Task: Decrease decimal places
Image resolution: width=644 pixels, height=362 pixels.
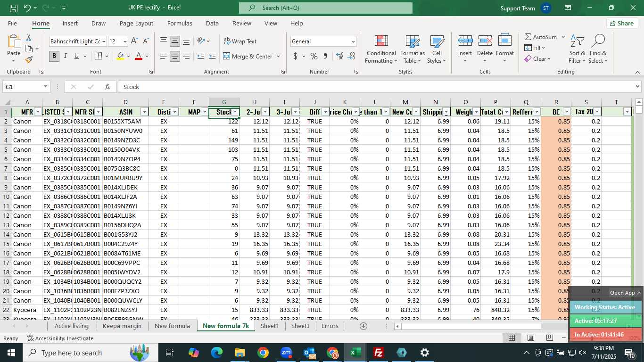Action: pyautogui.click(x=351, y=56)
